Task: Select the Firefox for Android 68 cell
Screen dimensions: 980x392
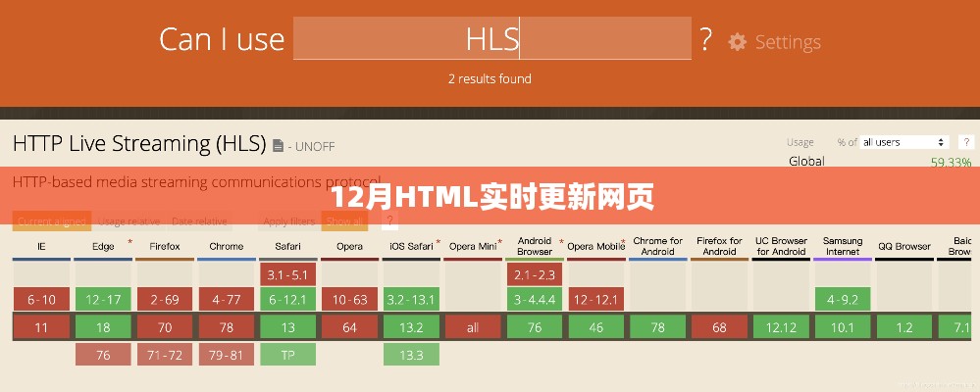Action: (719, 327)
